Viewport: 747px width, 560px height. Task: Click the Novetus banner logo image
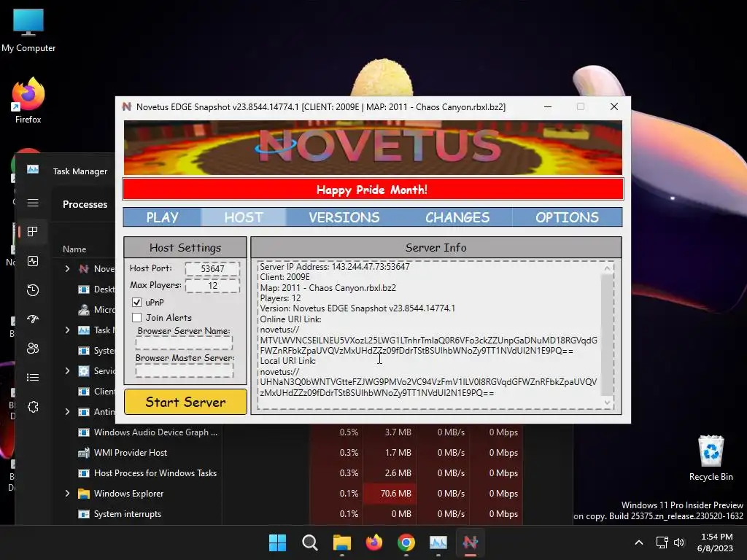373,147
